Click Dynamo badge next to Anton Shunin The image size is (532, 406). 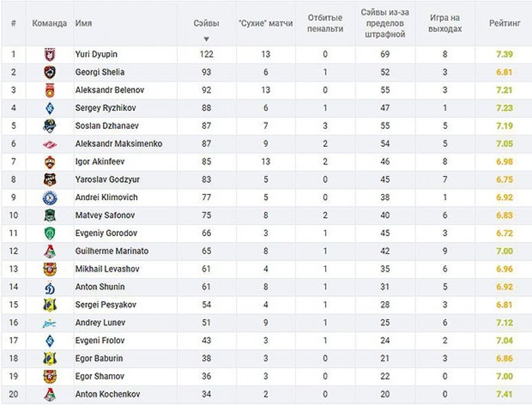(50, 287)
